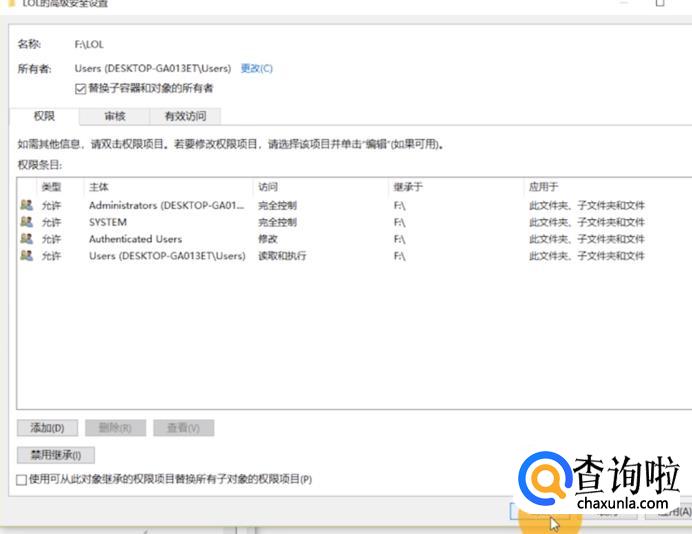Sort entries by the 类型 column header
Viewport: 692px width, 534px height.
pos(51,187)
